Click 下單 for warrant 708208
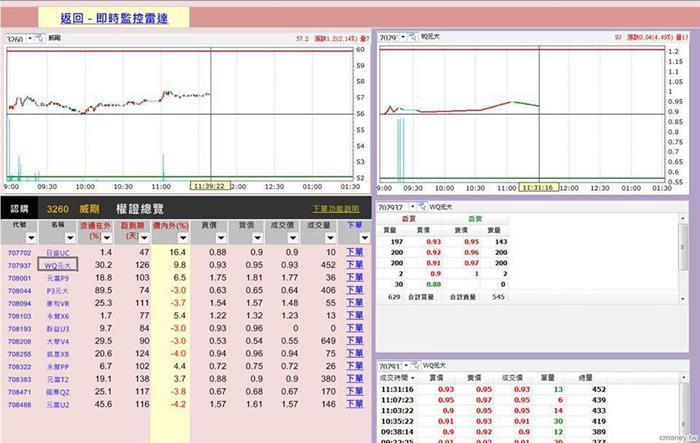700x443 pixels. pyautogui.click(x=355, y=341)
